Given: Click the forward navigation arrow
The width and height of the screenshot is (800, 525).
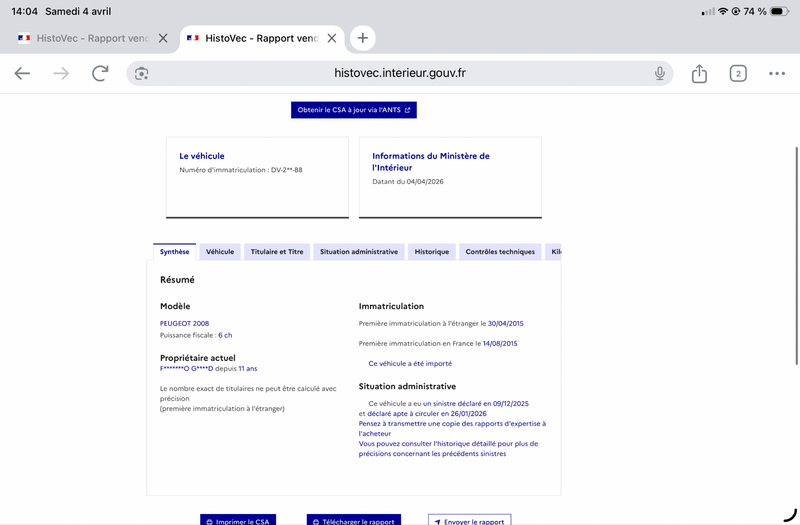Looking at the screenshot, I should (61, 73).
